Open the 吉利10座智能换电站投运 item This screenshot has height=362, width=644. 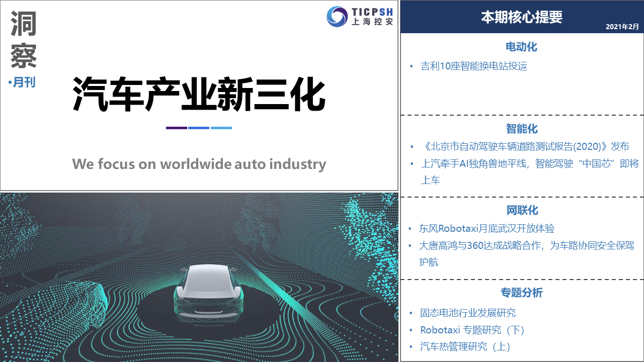pos(474,66)
